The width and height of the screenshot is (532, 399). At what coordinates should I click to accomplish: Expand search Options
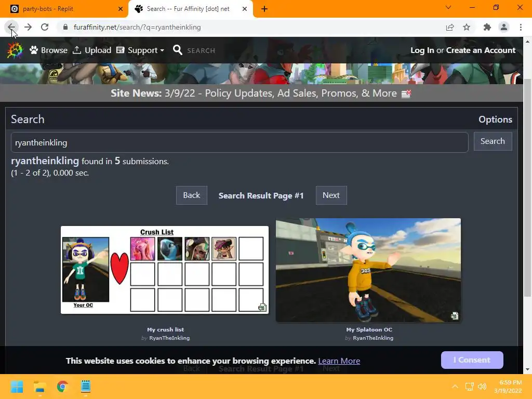click(495, 119)
